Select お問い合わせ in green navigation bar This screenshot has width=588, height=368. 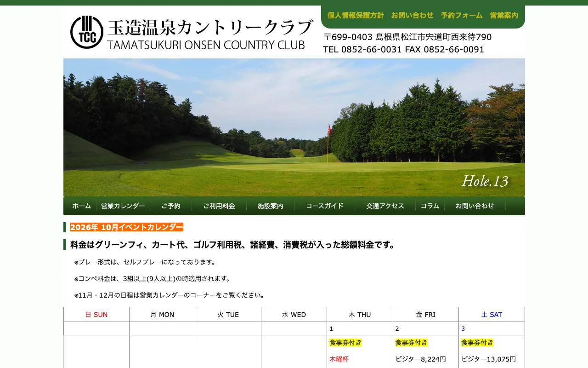pyautogui.click(x=475, y=206)
